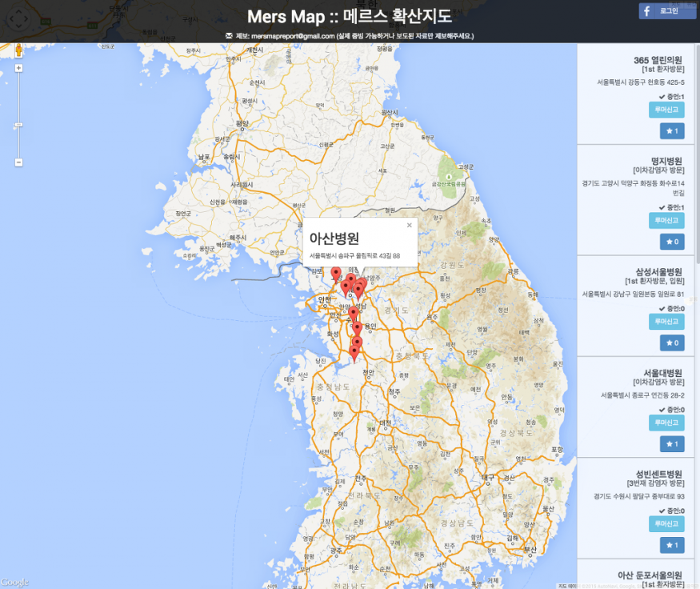
Task: Star the 명지병원 entry
Action: tap(671, 241)
